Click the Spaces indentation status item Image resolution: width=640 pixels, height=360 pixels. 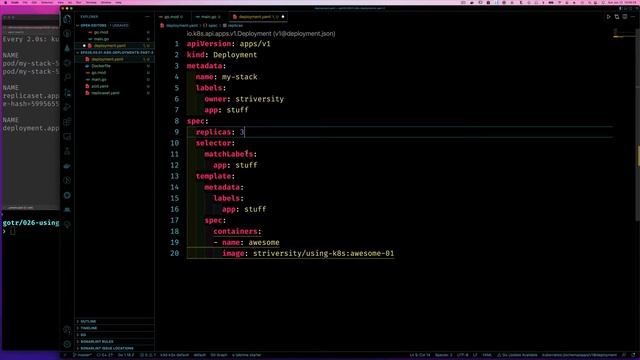(444, 355)
